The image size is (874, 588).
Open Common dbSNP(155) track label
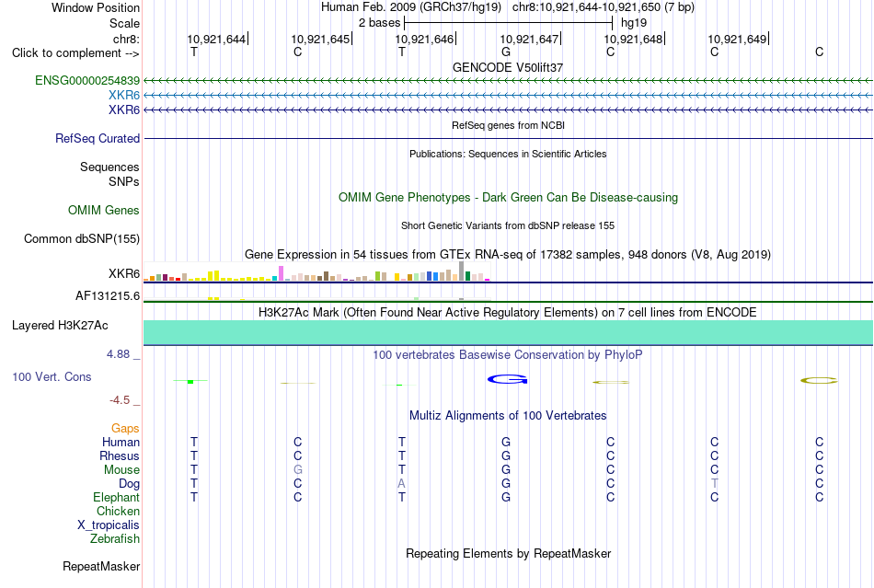point(81,238)
